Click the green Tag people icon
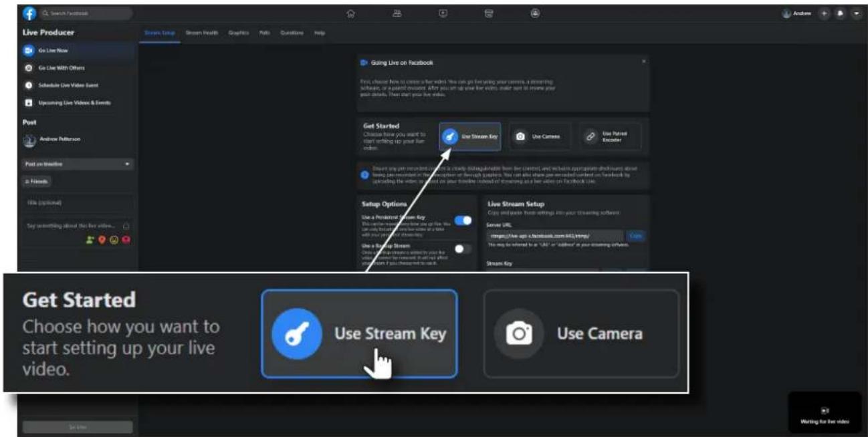 [x=91, y=241]
